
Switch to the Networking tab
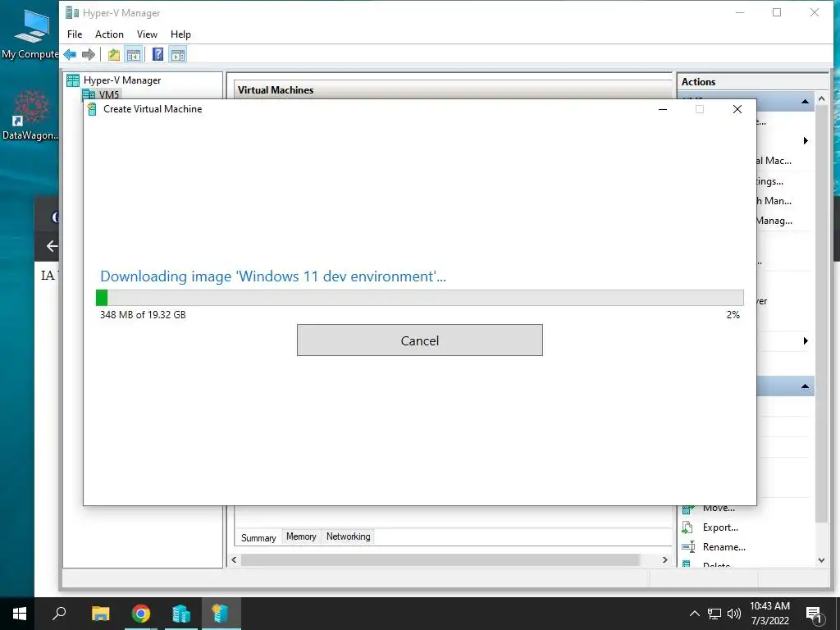(x=348, y=536)
